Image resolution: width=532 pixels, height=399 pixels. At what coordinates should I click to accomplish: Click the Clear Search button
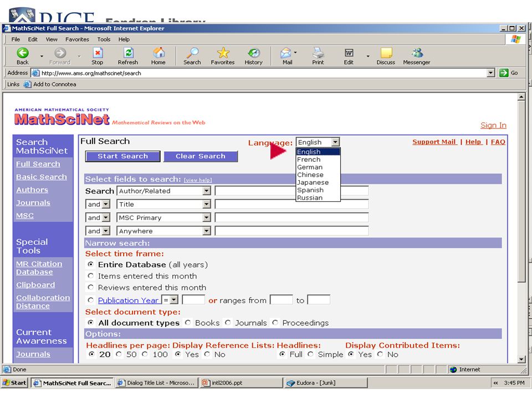point(201,156)
